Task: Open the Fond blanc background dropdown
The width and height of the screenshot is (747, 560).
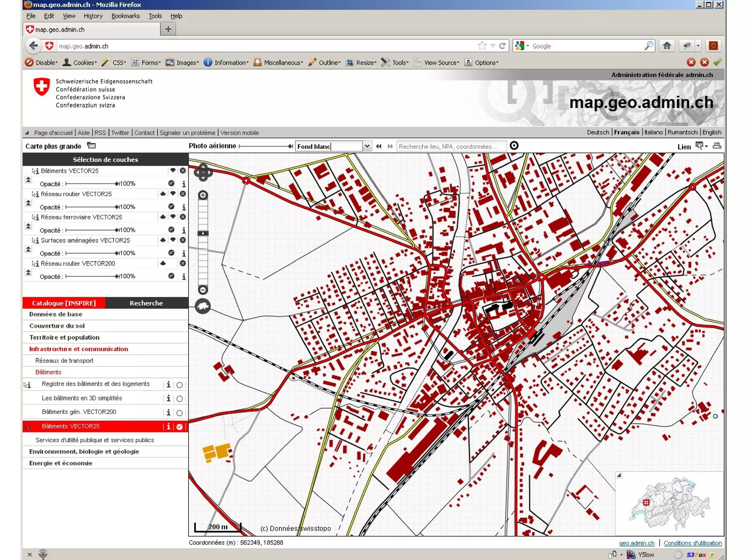Action: tap(367, 146)
